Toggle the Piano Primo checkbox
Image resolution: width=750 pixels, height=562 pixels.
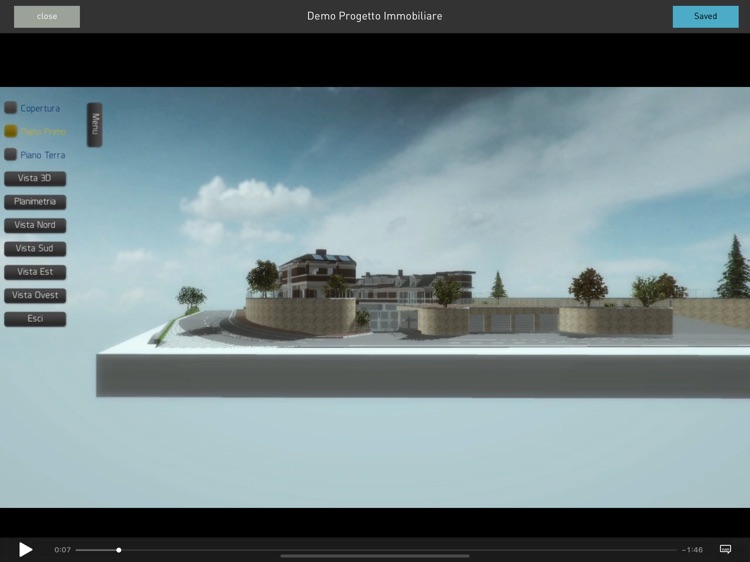click(11, 131)
